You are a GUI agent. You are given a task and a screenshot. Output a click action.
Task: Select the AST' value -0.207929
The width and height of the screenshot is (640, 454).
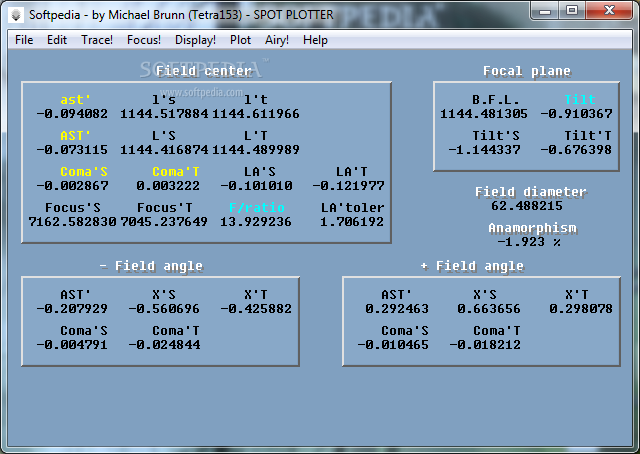tap(72, 309)
